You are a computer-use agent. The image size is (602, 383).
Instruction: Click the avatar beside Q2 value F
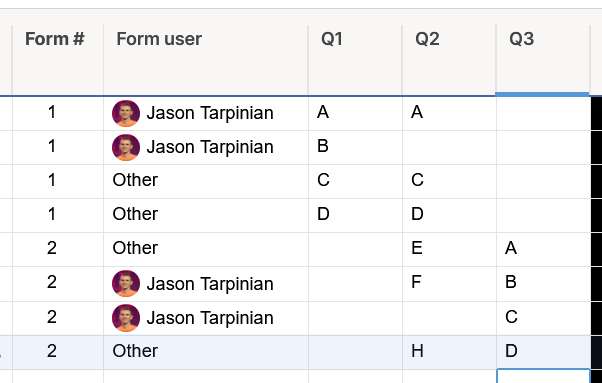[126, 284]
